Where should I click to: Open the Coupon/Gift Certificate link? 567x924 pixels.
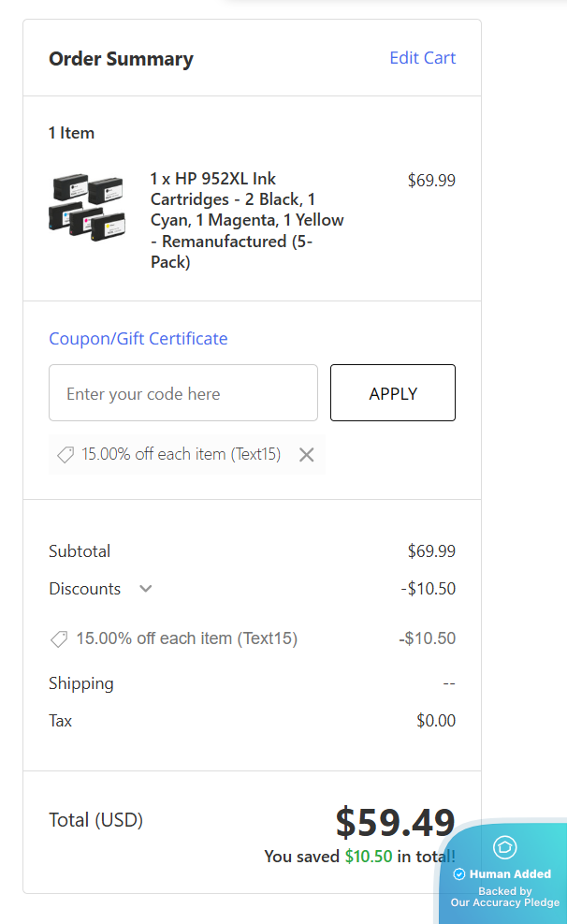138,338
